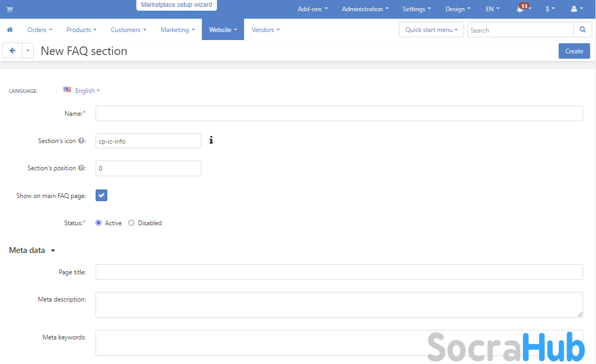Uncheck Show on main FAQ page
This screenshot has height=364, width=596.
click(x=101, y=195)
